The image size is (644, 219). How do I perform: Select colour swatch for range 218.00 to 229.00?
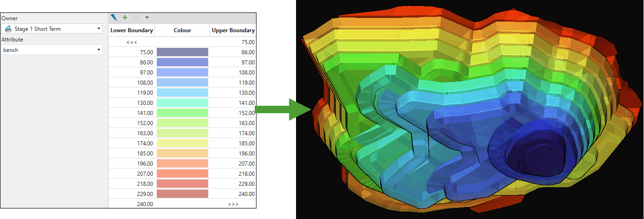(182, 184)
